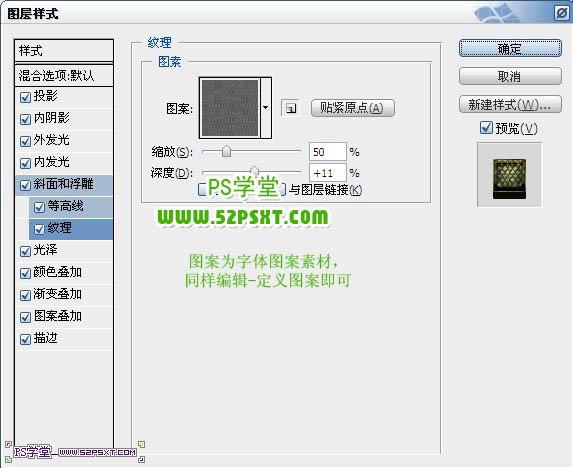Click the layer style preview thumbnail
Viewport: 573px width, 468px height.
point(509,175)
